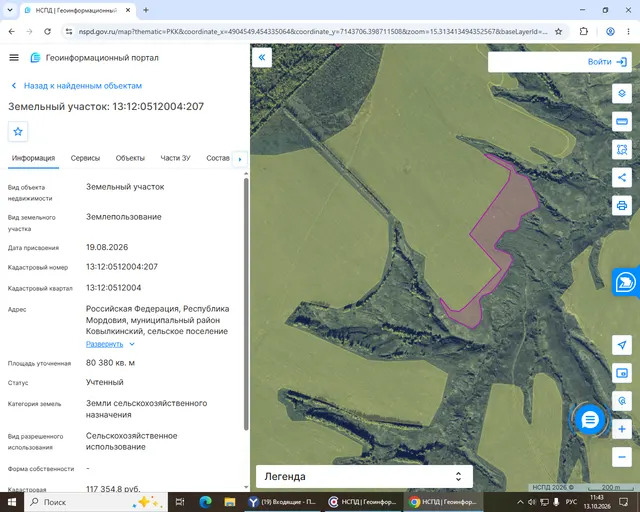This screenshot has height=512, width=640.
Task: Open the map layers button
Action: click(622, 93)
